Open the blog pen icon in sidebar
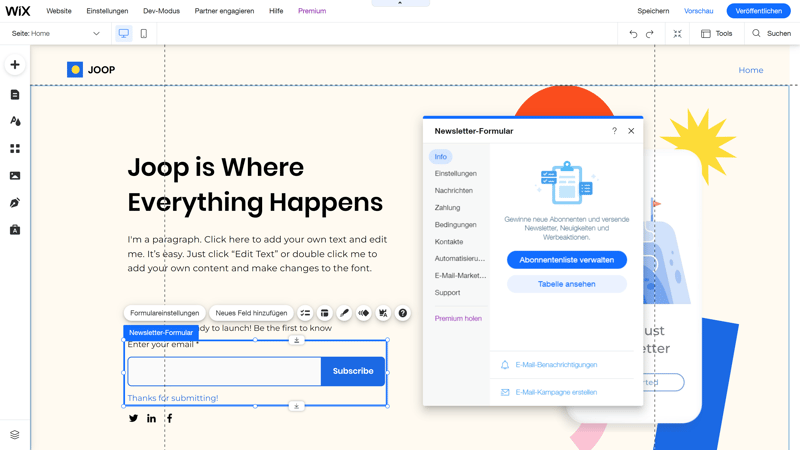 pyautogui.click(x=15, y=203)
